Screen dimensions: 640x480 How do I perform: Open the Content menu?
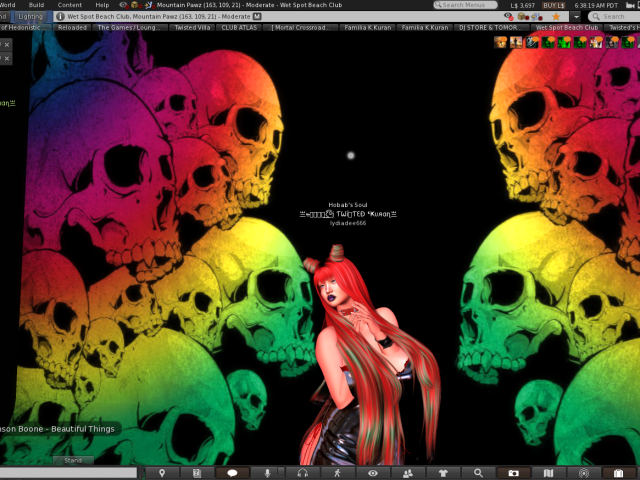(x=69, y=5)
